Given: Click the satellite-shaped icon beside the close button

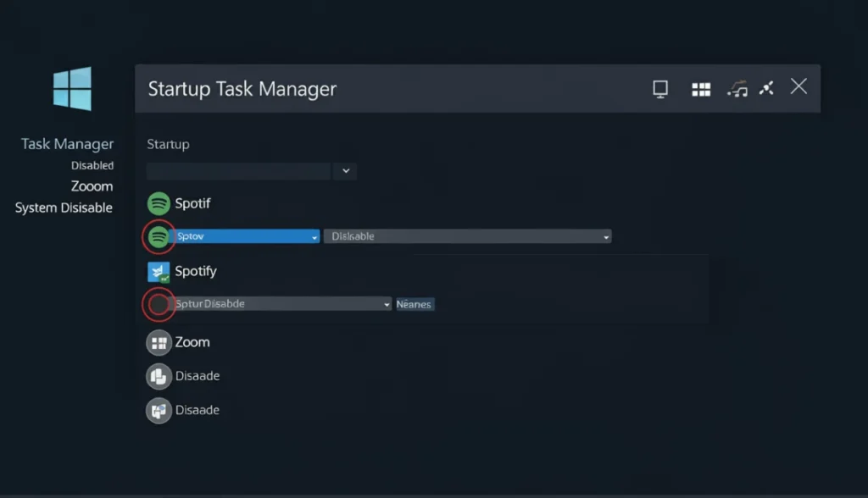Looking at the screenshot, I should pyautogui.click(x=766, y=88).
